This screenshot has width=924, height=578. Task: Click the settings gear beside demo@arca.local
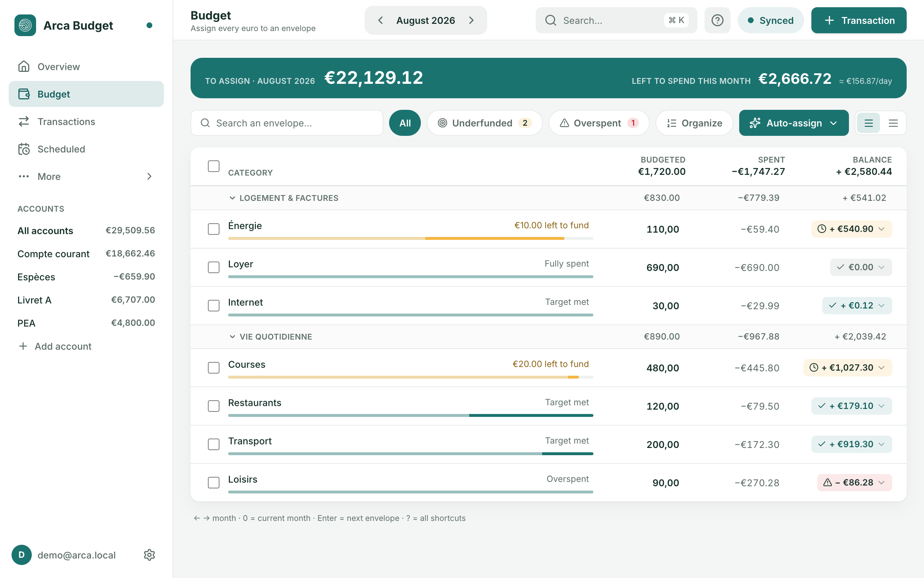coord(149,555)
